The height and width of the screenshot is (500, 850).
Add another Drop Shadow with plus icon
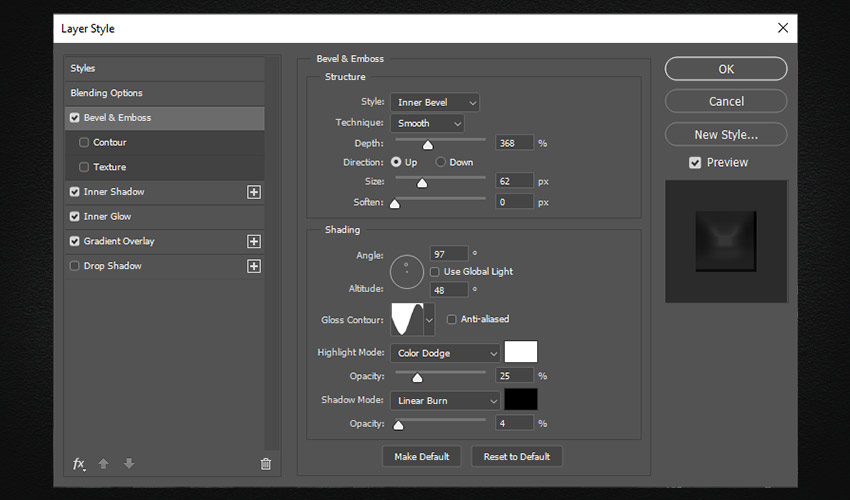[x=254, y=266]
